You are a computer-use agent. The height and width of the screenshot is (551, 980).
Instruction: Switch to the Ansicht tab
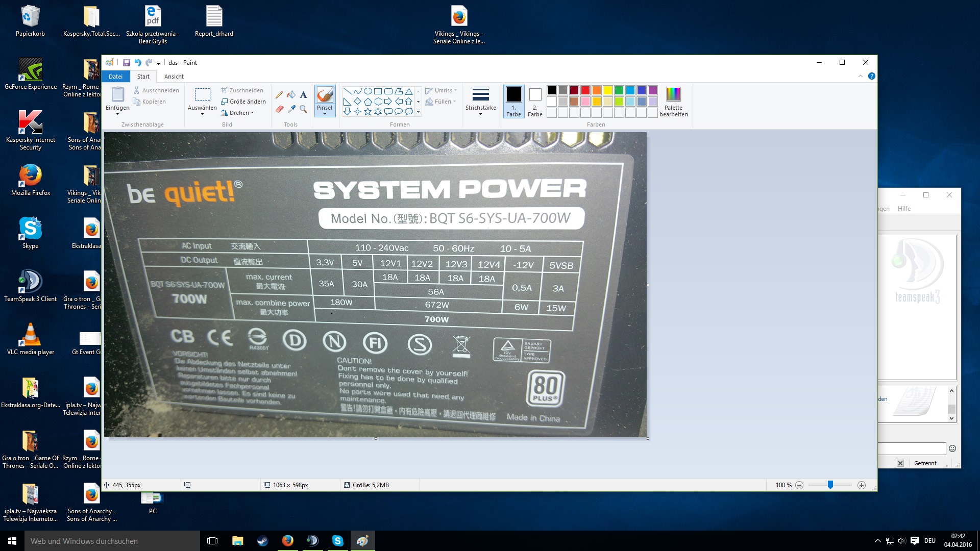(174, 77)
